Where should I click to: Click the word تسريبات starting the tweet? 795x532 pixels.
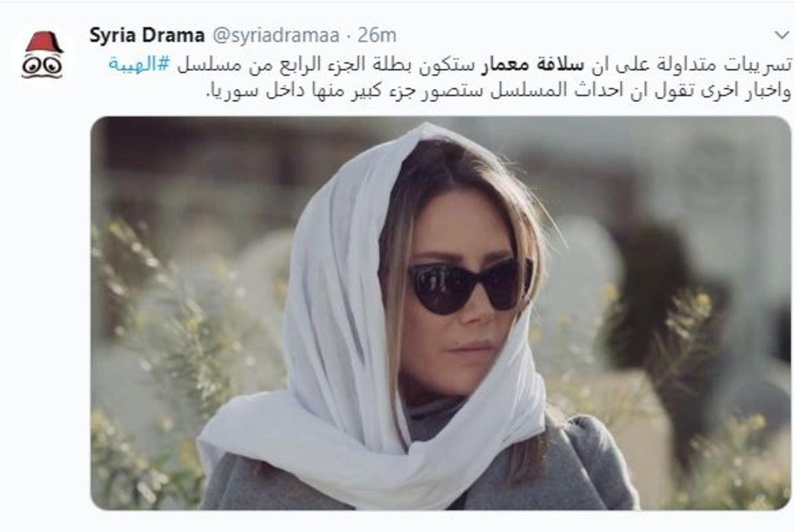761,64
